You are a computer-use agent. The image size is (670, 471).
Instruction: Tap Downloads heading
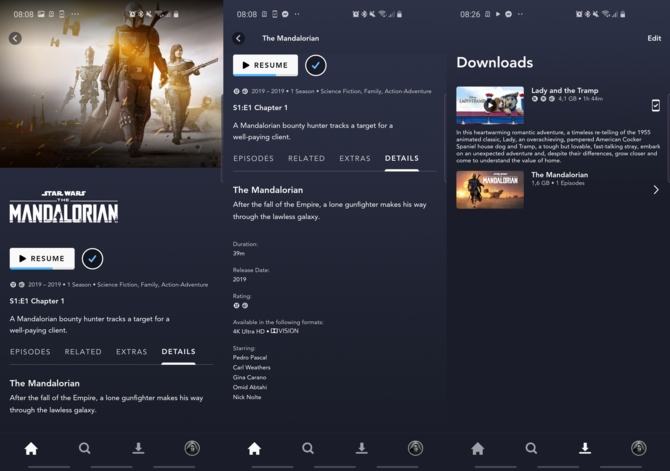pos(495,62)
